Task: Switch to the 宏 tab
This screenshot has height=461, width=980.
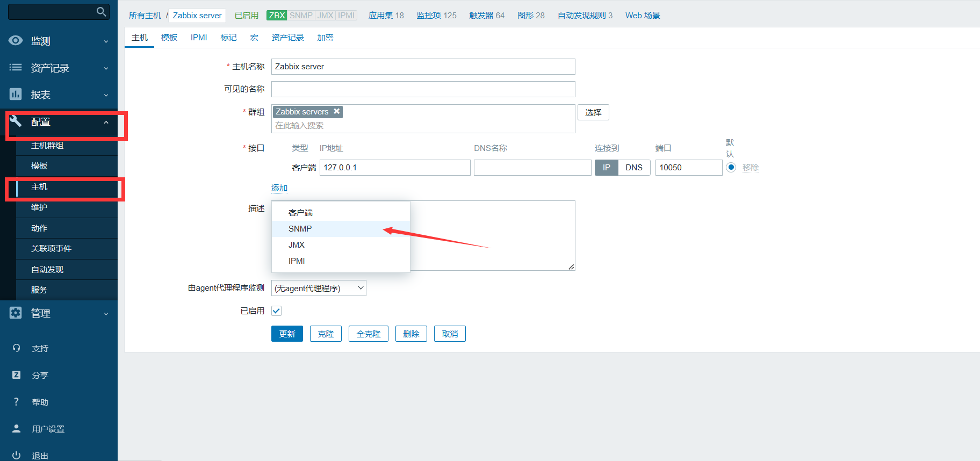Action: (254, 37)
